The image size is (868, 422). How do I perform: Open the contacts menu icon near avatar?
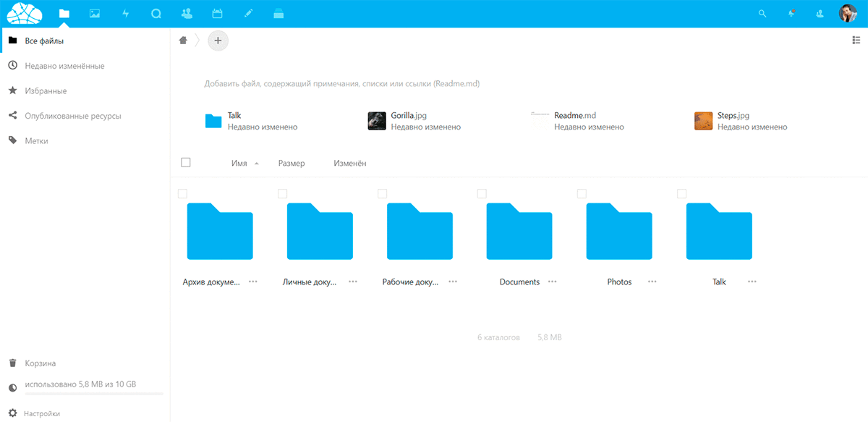820,13
